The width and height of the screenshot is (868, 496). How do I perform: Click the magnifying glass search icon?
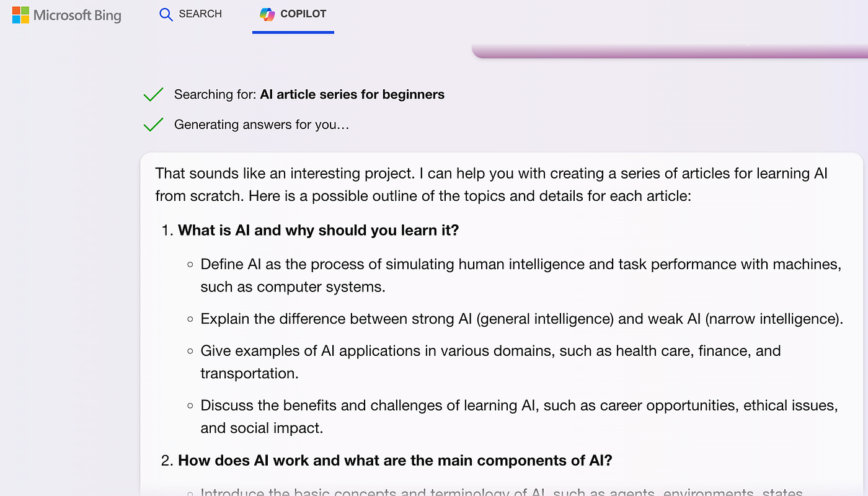tap(166, 14)
